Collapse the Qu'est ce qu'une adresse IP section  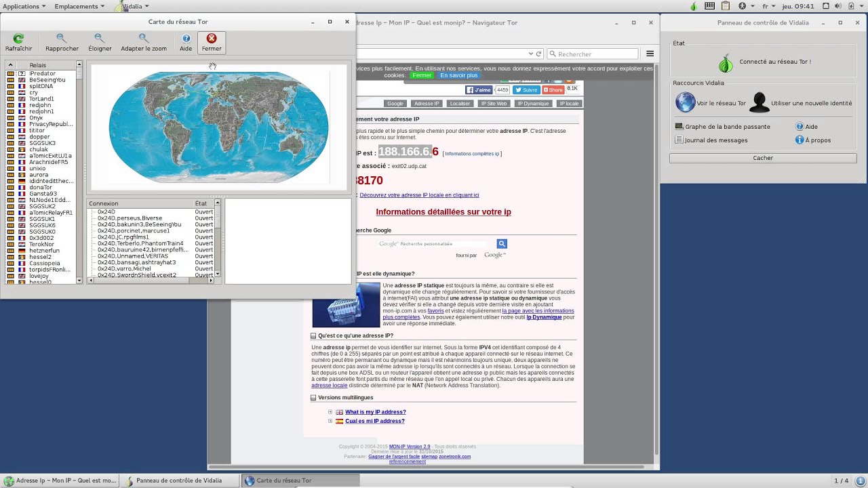click(x=314, y=335)
